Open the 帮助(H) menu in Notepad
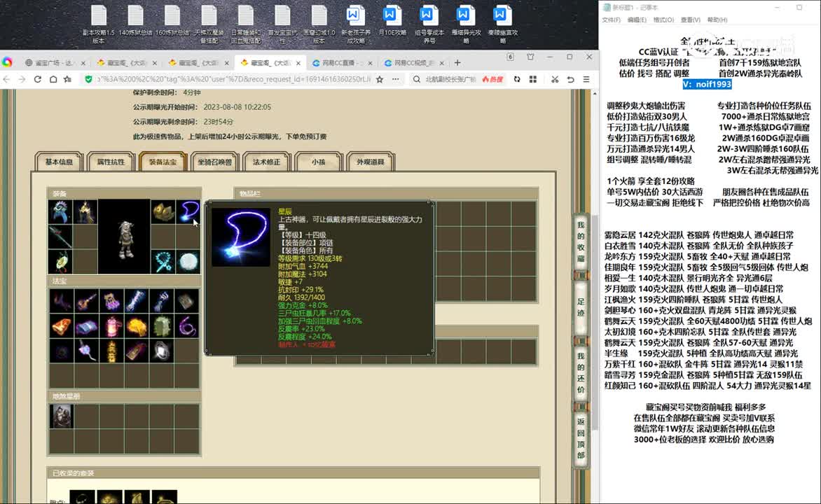821x504 pixels. (x=717, y=20)
